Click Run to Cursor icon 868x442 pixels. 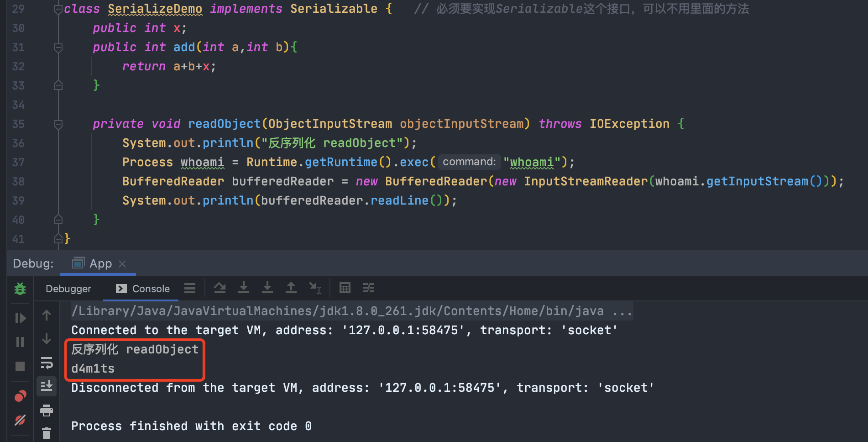(315, 288)
